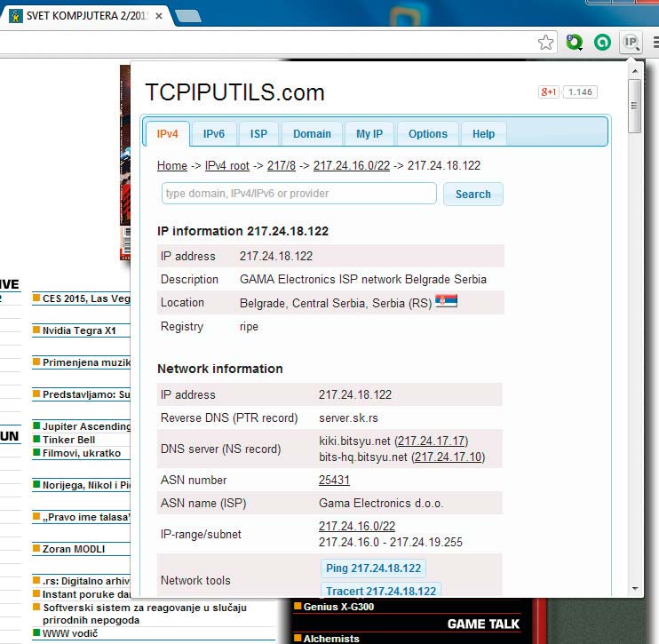Click the Ping 217.24.18.122 button
Viewport: 659px width, 644px height.
(373, 568)
